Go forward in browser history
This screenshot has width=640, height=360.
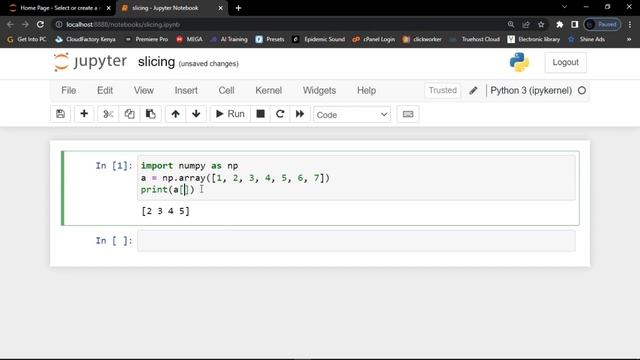(25, 24)
